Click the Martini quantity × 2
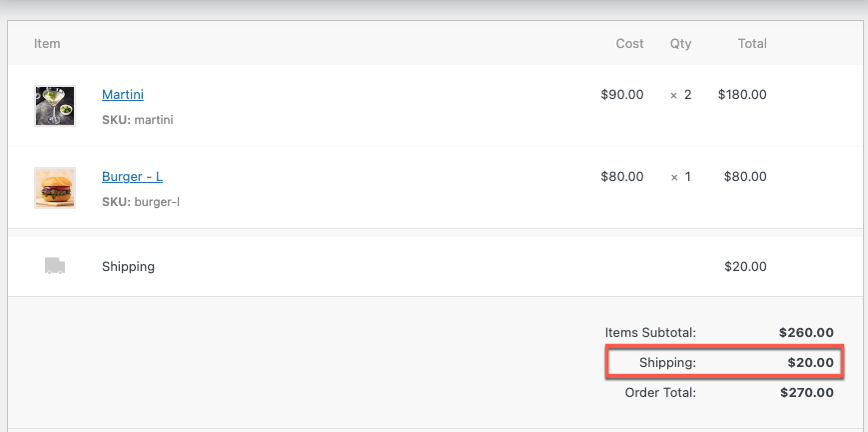The height and width of the screenshot is (432, 868). 681,95
